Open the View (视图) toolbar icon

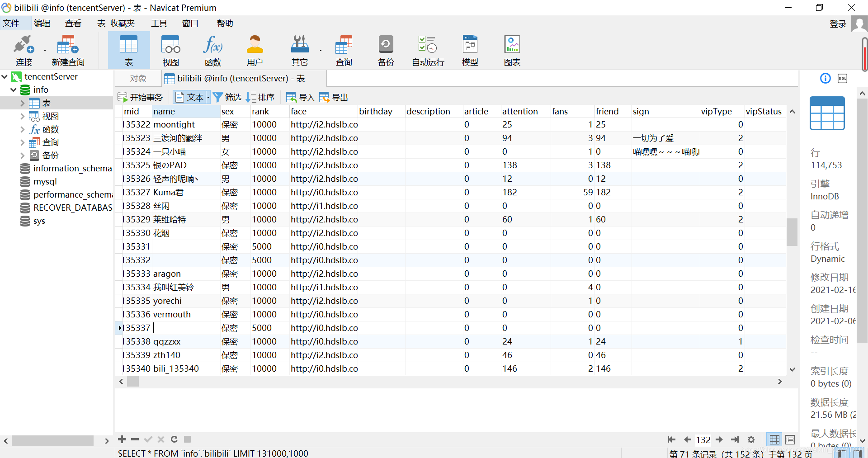(171, 50)
